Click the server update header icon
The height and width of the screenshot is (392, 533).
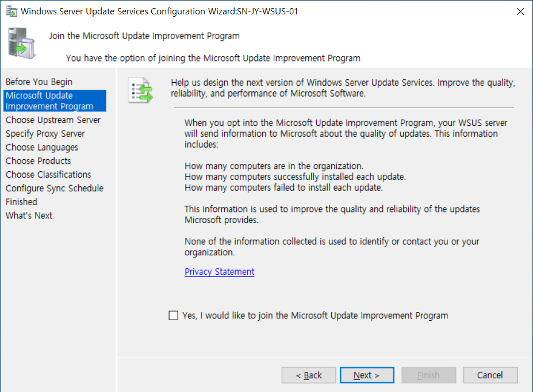[x=22, y=44]
